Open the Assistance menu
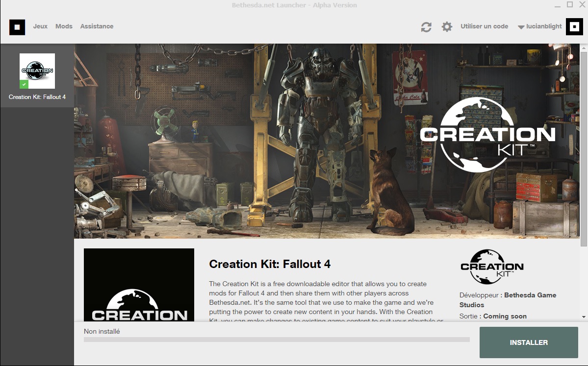This screenshot has width=588, height=366. (x=97, y=26)
